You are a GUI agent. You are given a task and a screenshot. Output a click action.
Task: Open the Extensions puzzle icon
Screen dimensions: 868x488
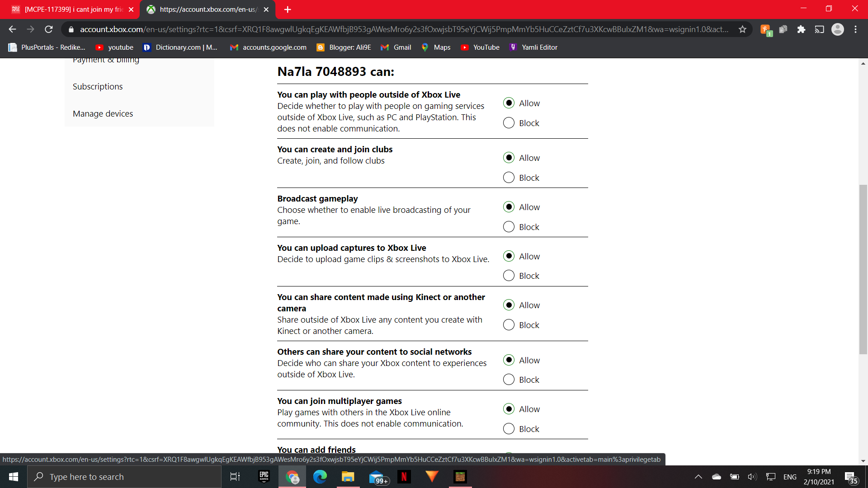[x=801, y=29]
